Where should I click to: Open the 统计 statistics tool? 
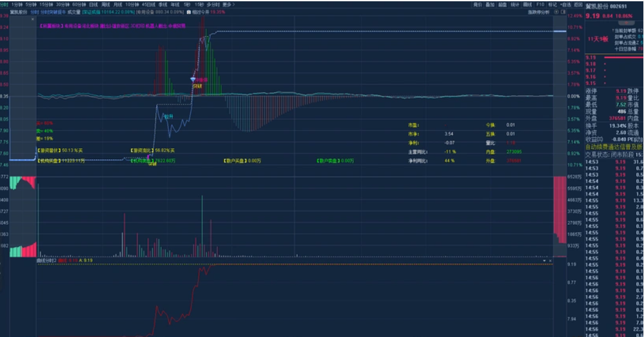click(x=515, y=4)
